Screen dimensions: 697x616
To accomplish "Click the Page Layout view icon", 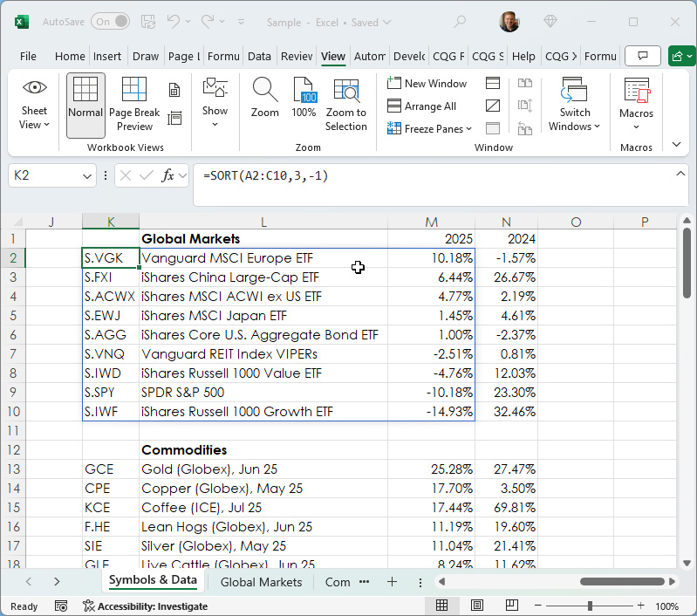I will pos(174,90).
